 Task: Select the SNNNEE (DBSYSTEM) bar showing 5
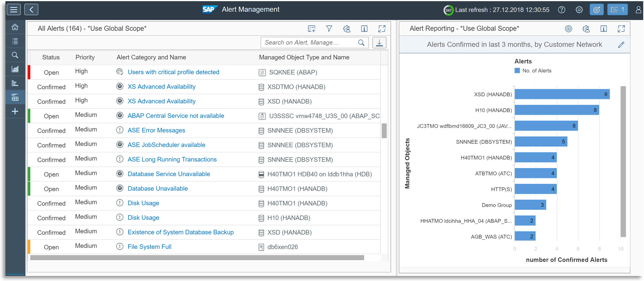tap(541, 142)
